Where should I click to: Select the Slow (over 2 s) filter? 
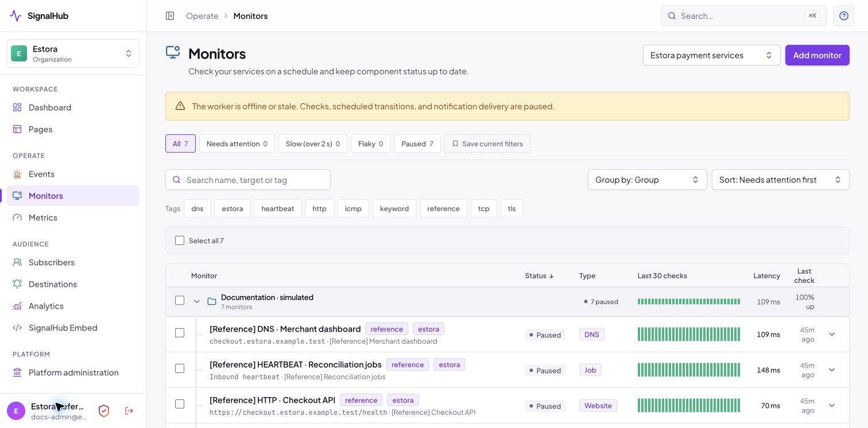click(x=313, y=143)
